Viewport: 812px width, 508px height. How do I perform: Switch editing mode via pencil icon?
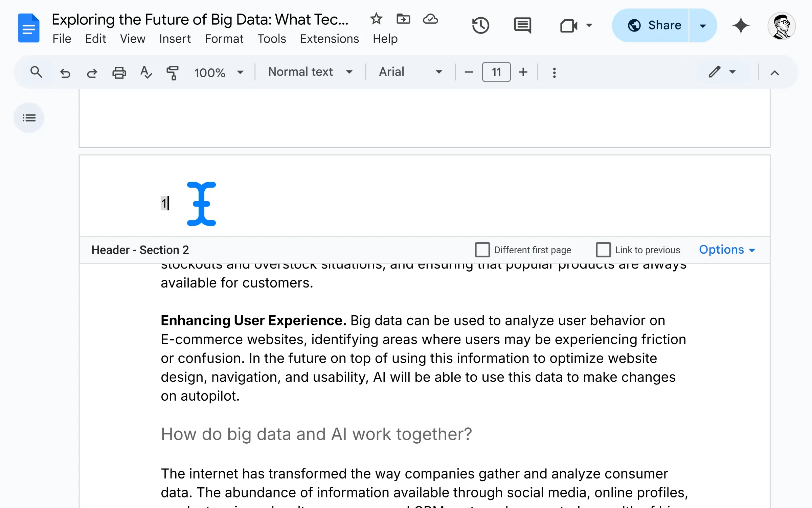(x=715, y=72)
